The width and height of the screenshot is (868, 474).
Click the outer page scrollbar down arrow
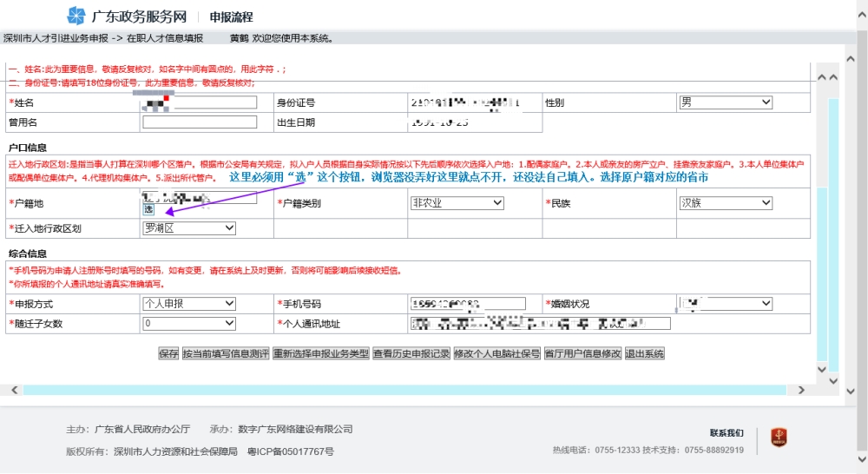tap(862, 459)
